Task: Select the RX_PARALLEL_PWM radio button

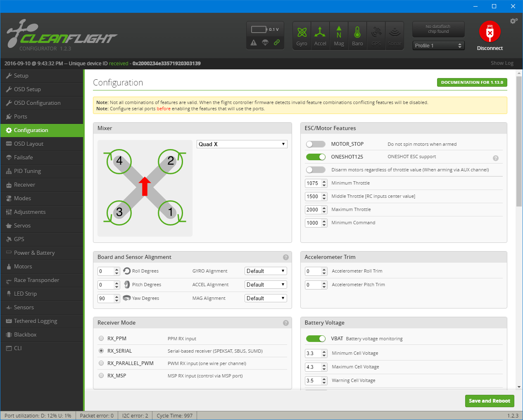Action: [x=101, y=363]
